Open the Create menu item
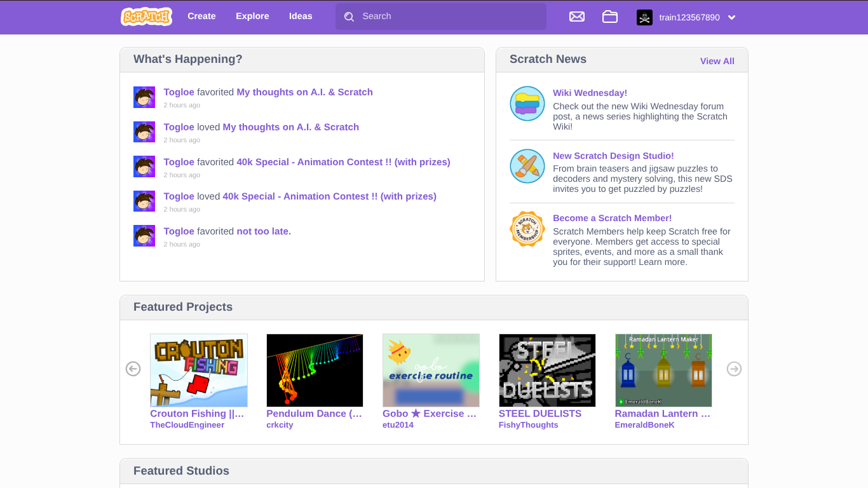 (x=201, y=17)
